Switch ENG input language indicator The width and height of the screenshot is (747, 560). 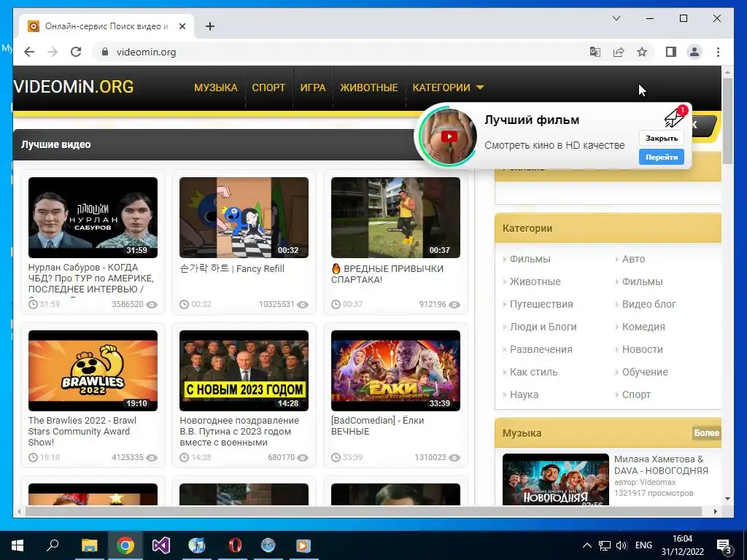tap(643, 545)
